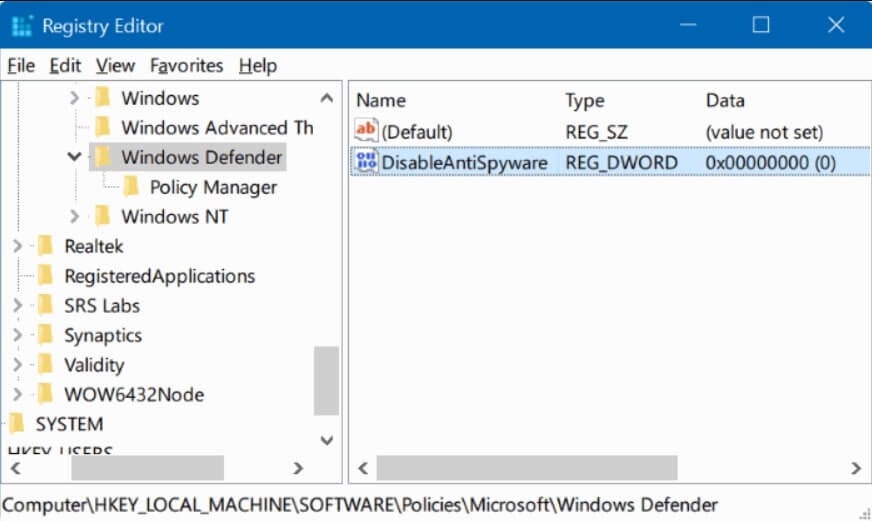Expand the Windows key
Image resolution: width=872 pixels, height=521 pixels.
tap(75, 98)
